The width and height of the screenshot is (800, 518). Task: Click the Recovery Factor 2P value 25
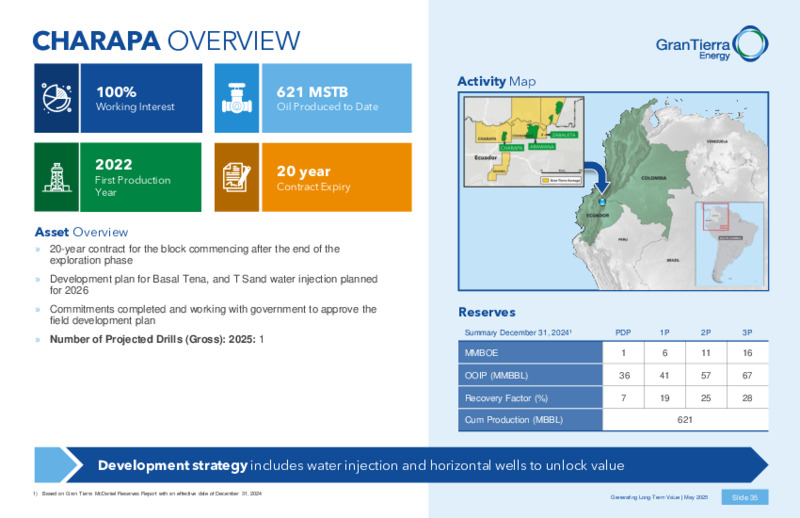tap(706, 398)
